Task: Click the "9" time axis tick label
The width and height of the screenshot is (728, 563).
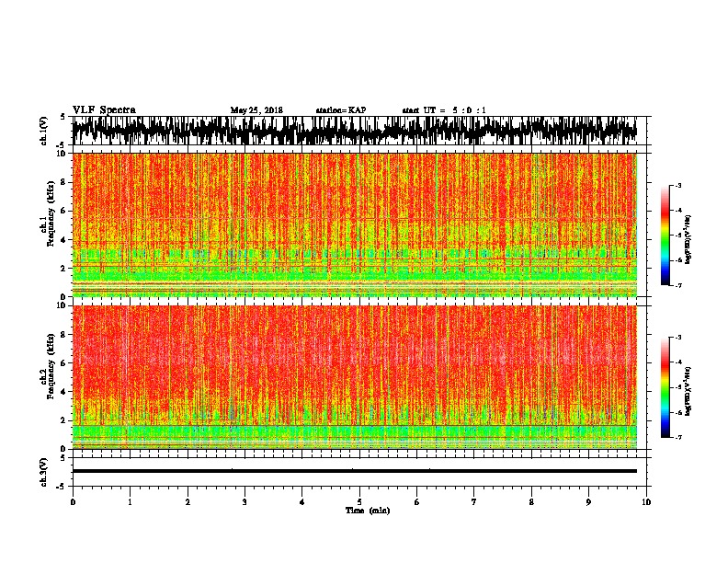Action: click(588, 502)
